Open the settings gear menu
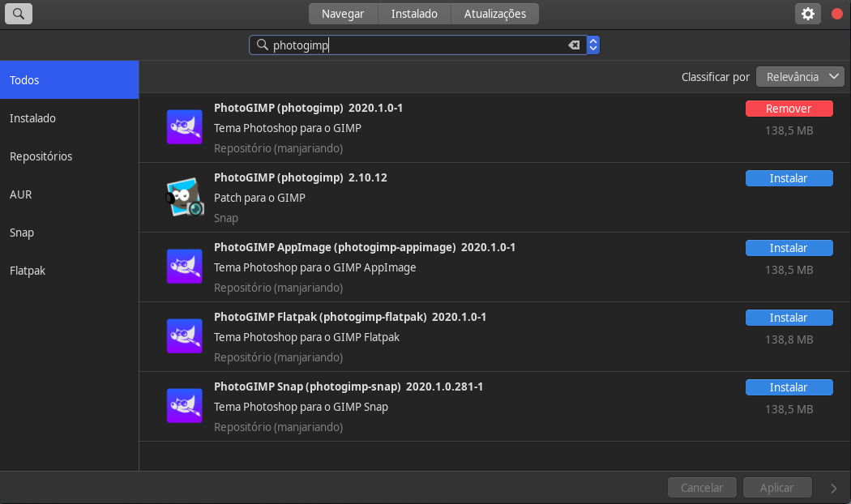 point(807,14)
